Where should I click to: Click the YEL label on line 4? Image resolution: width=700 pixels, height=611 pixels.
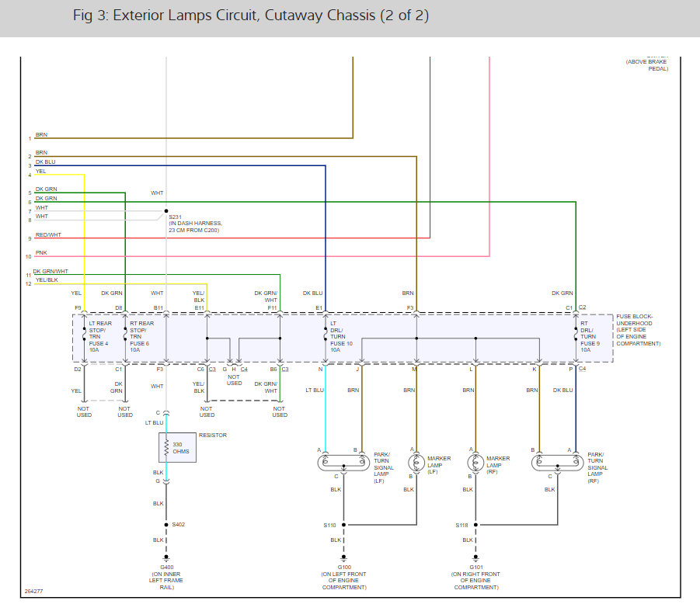[x=40, y=172]
